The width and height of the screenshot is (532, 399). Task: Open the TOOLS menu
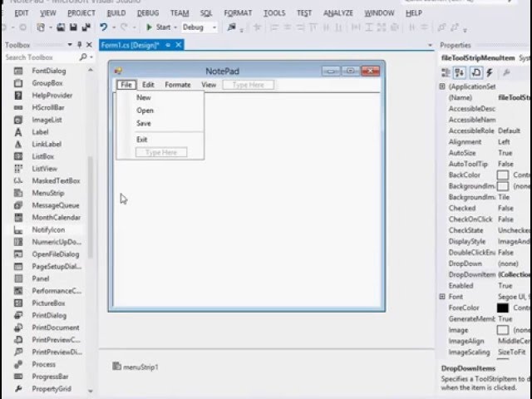click(x=274, y=13)
